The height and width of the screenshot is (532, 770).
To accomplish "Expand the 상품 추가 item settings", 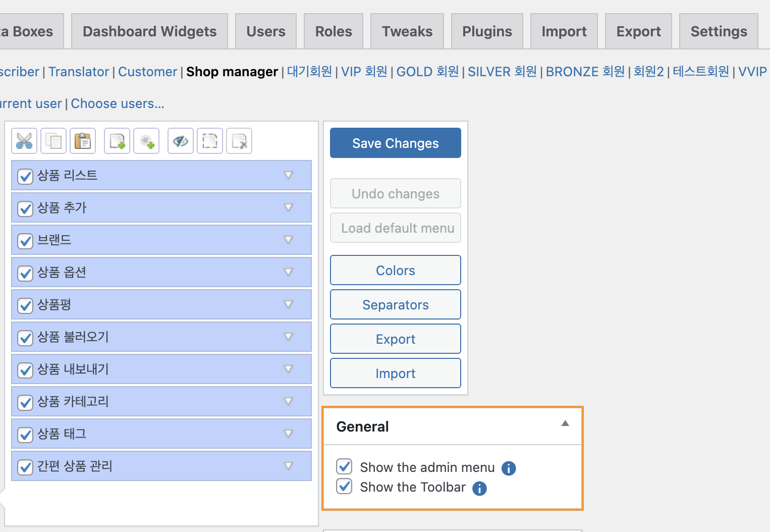I will pyautogui.click(x=289, y=207).
